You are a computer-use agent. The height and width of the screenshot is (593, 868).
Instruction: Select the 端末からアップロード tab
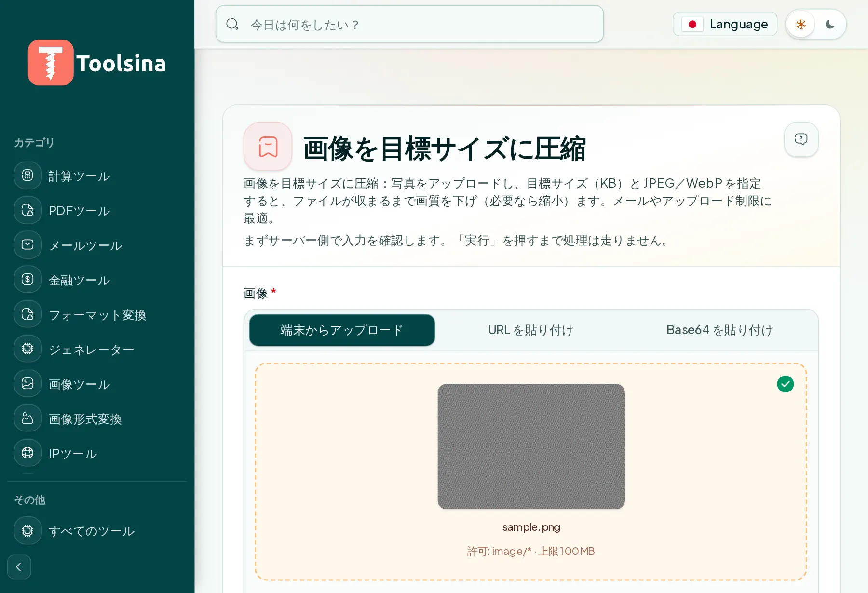tap(342, 330)
